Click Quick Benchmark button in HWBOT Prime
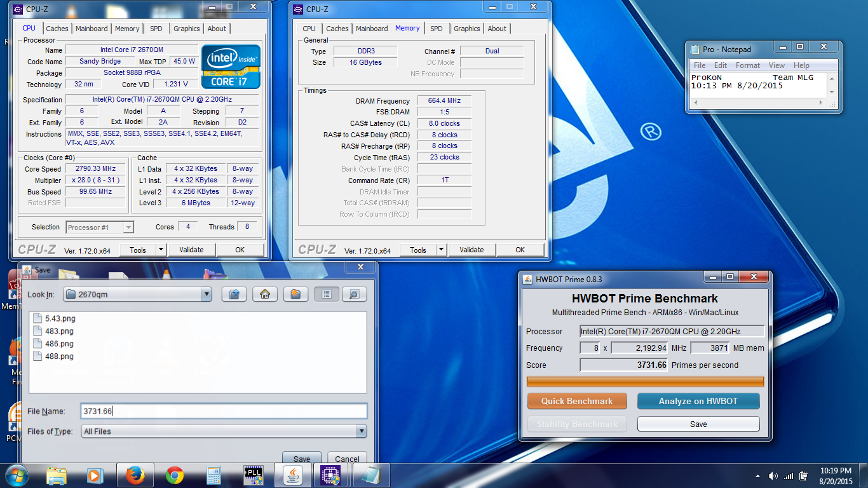868x488 pixels. tap(577, 401)
